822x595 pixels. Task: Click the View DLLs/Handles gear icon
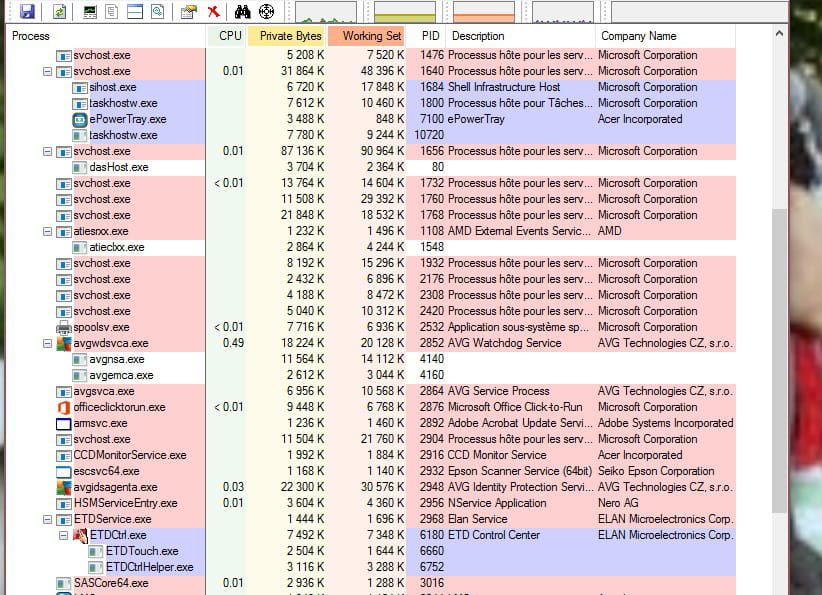click(x=157, y=12)
